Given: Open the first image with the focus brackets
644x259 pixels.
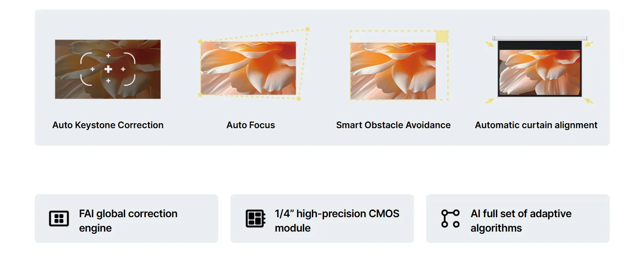Looking at the screenshot, I should (108, 69).
